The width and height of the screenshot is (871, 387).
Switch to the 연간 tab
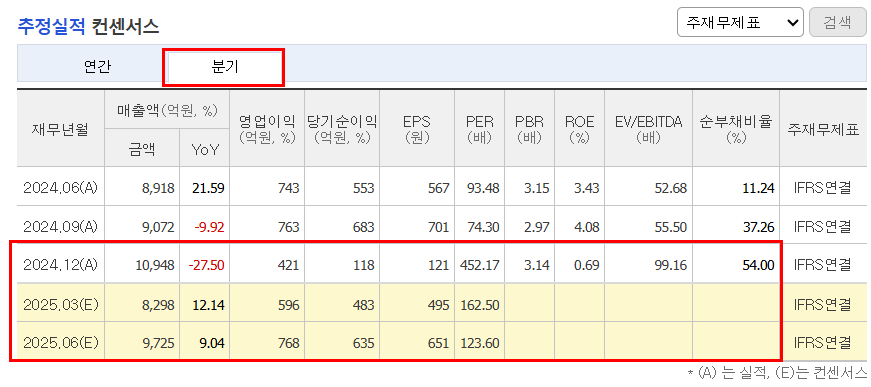97,67
